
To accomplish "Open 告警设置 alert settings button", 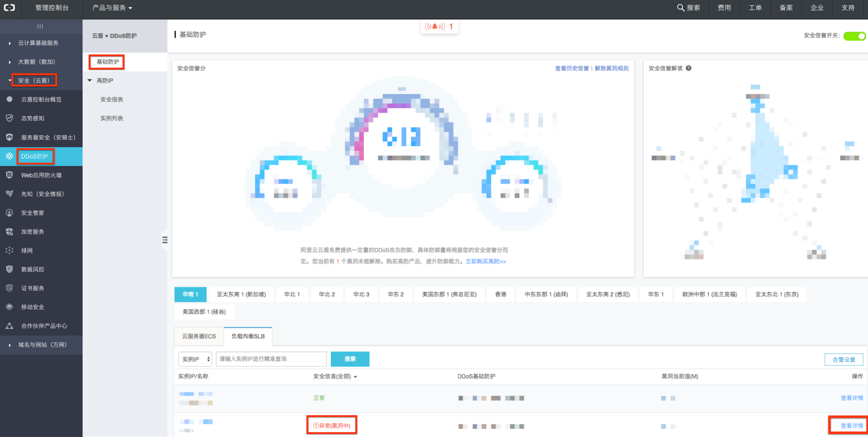I will (844, 359).
